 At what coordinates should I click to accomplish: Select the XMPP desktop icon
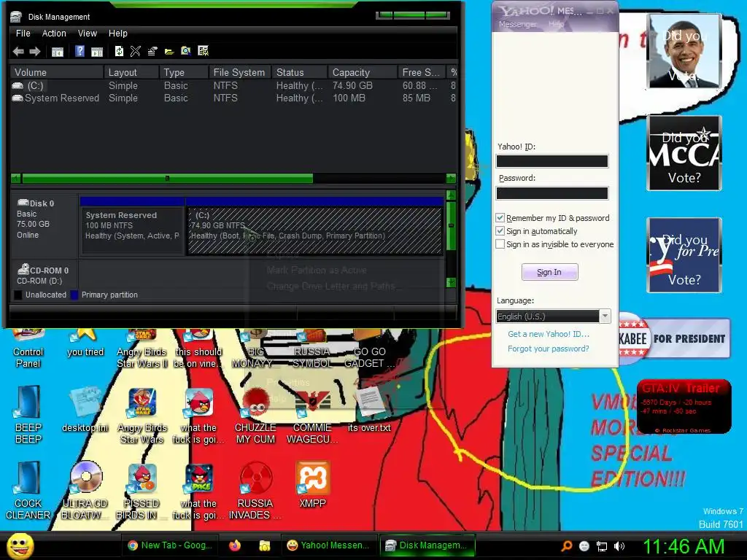tap(312, 484)
